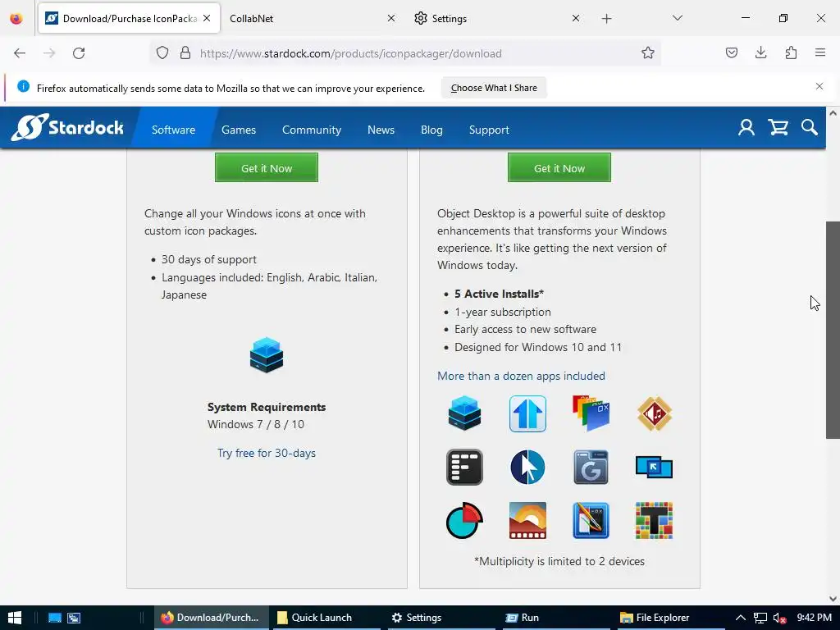Open the Blog nav item

431,130
